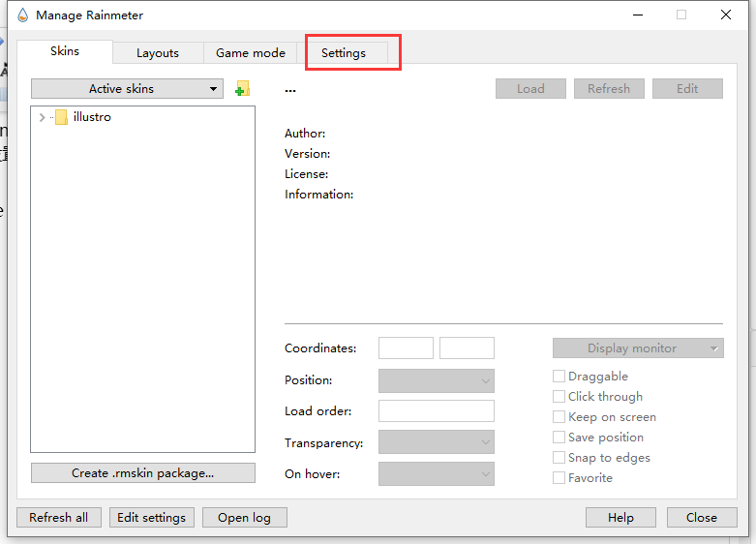Toggle the Click through checkbox
The width and height of the screenshot is (756, 544).
559,397
